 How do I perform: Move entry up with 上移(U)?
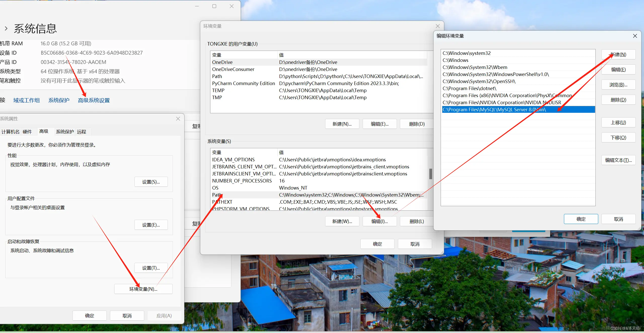tap(618, 123)
